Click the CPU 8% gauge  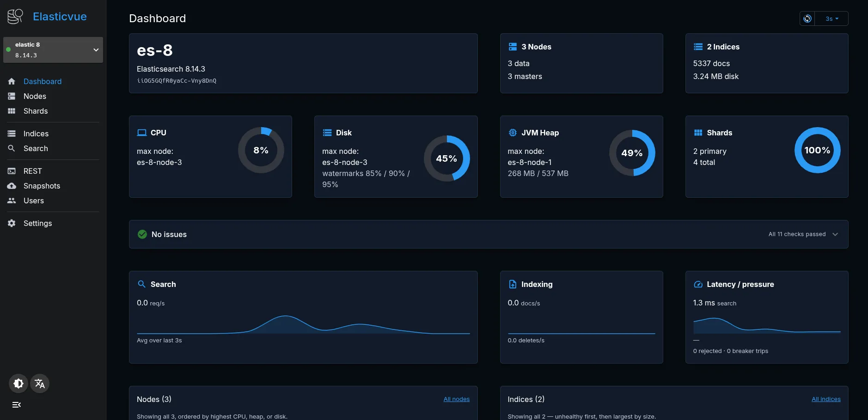click(261, 150)
